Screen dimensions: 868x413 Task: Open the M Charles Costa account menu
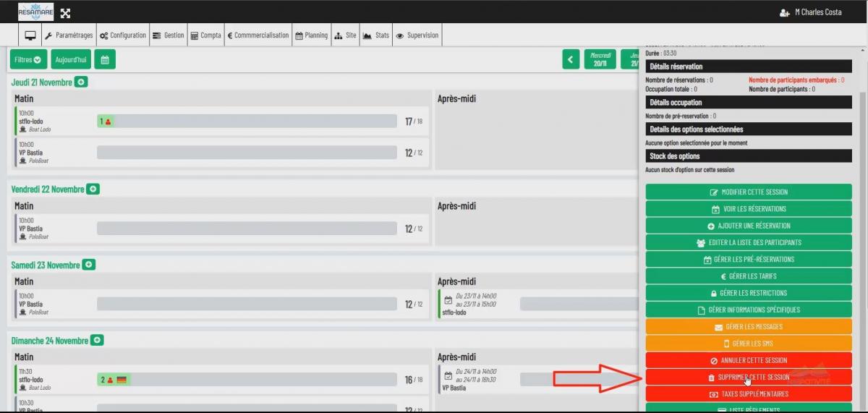point(818,12)
